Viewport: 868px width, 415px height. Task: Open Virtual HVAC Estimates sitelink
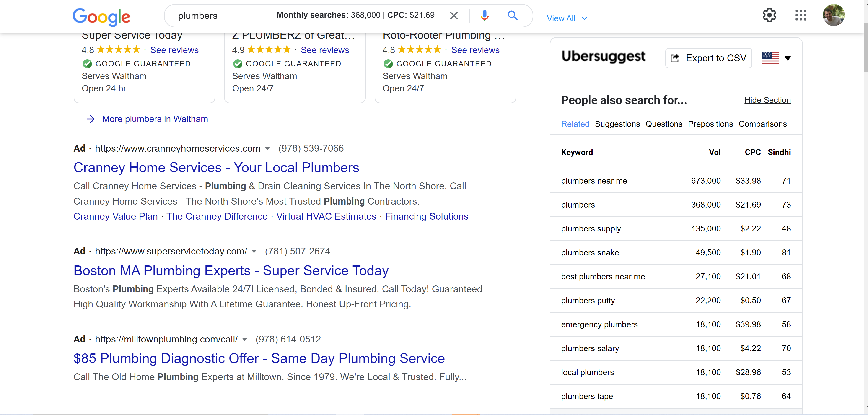(x=326, y=216)
